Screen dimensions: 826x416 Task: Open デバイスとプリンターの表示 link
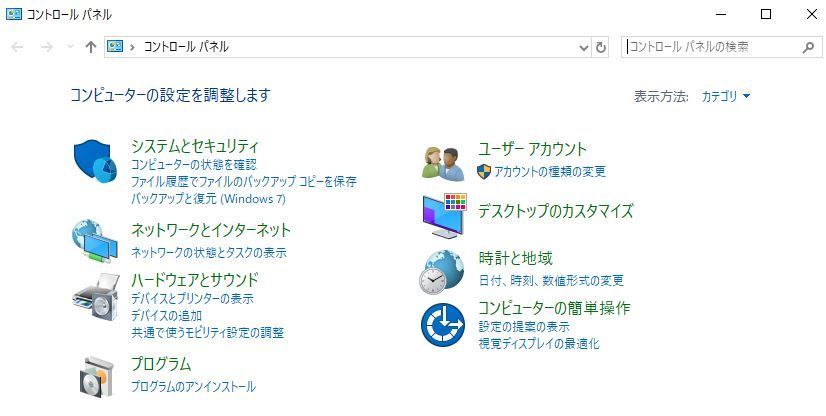(x=192, y=299)
